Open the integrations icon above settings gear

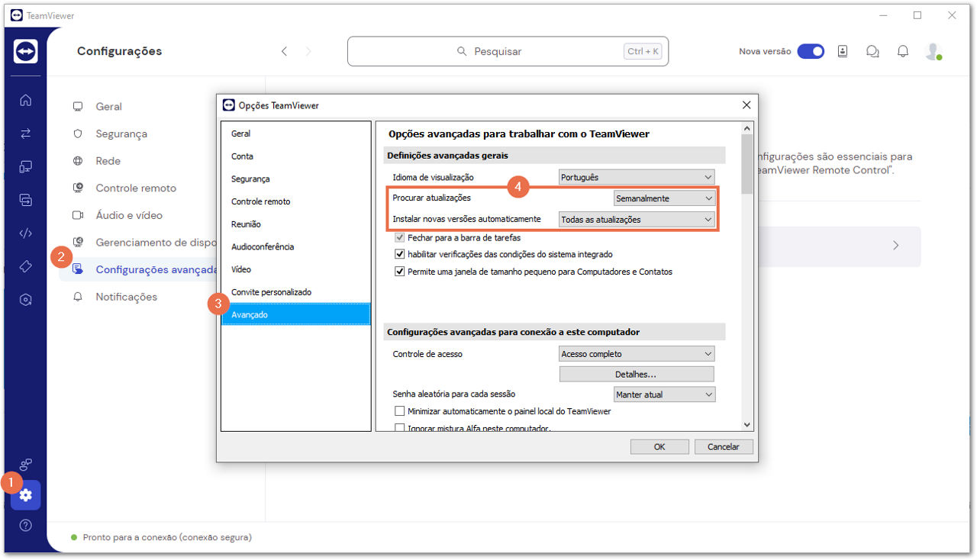25,464
